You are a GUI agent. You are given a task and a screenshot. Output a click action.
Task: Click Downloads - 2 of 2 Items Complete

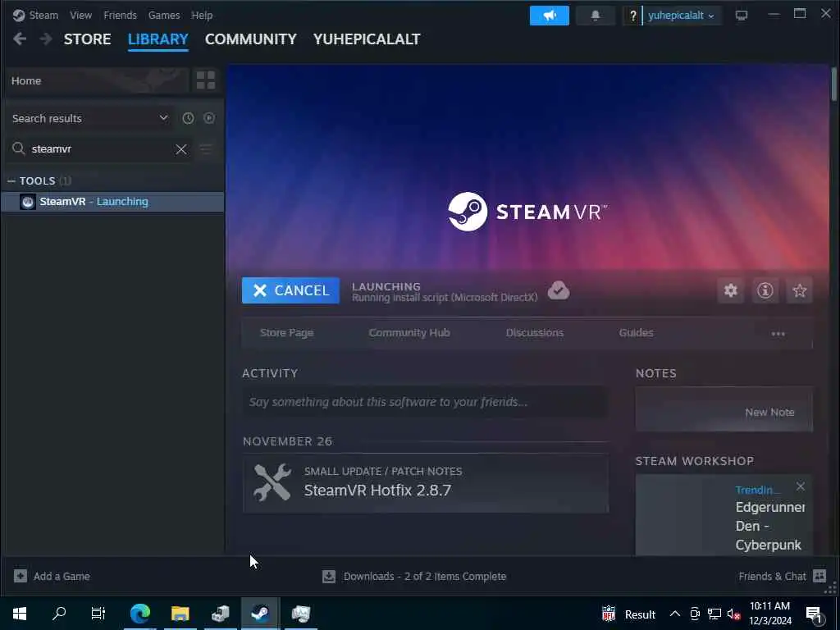click(425, 577)
